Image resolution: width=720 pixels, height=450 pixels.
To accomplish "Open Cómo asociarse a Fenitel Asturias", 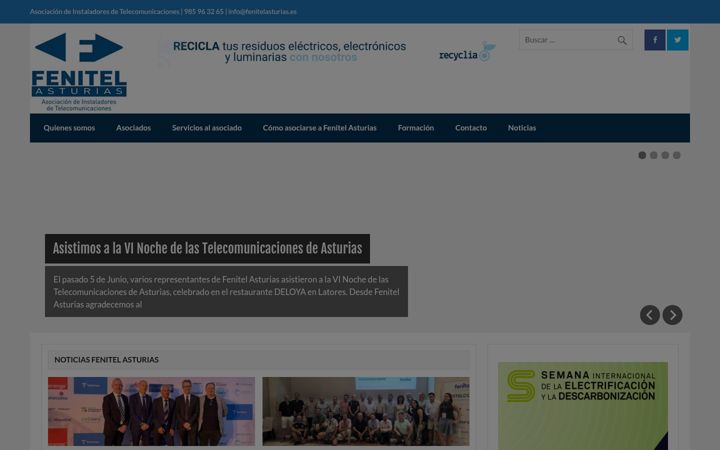I will (x=320, y=128).
